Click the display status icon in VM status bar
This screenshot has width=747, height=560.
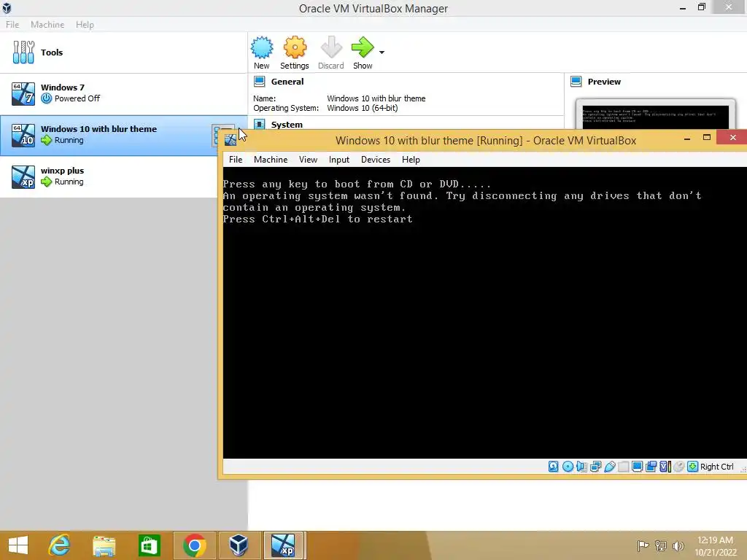[x=637, y=466]
